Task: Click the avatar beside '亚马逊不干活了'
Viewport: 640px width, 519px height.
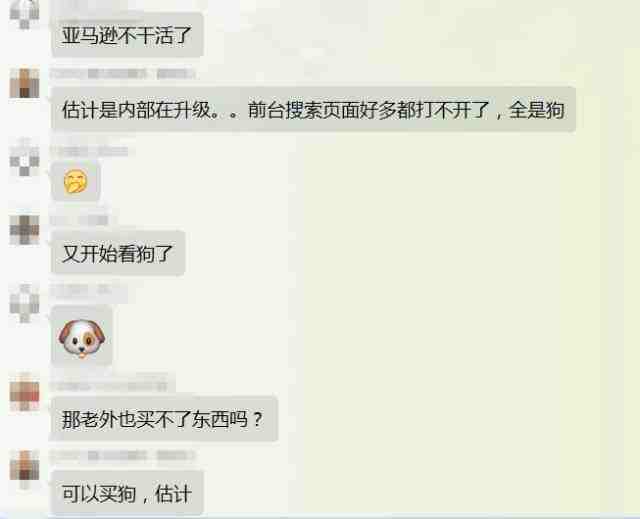Action: click(24, 13)
